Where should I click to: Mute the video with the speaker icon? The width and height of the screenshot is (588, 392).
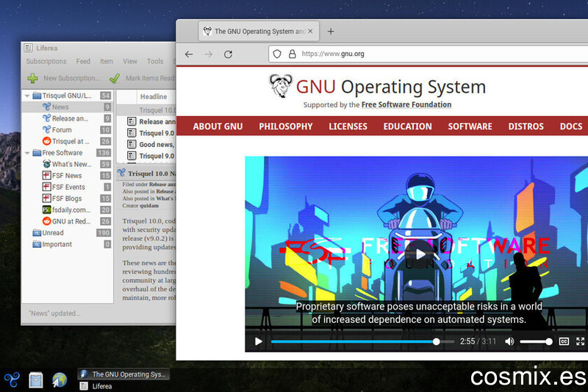coord(509,341)
